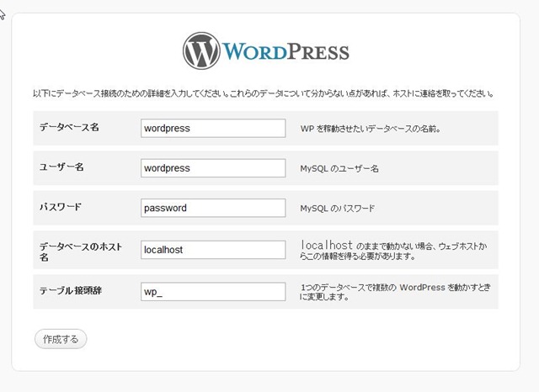The height and width of the screenshot is (392, 539).
Task: Click the ユーザー名 label
Action: 61,167
